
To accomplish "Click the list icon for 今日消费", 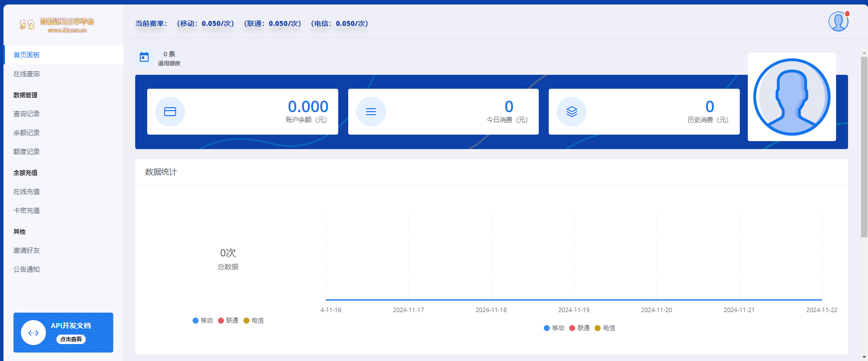I will coord(371,112).
